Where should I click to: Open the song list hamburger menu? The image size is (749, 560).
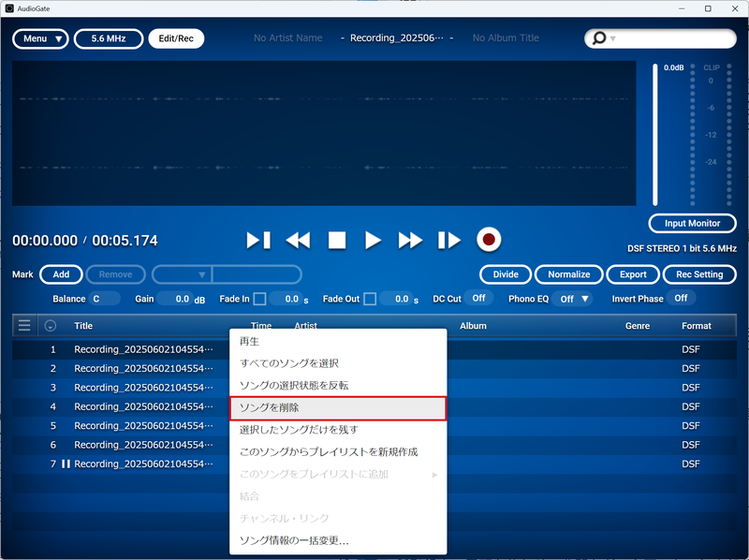point(24,325)
